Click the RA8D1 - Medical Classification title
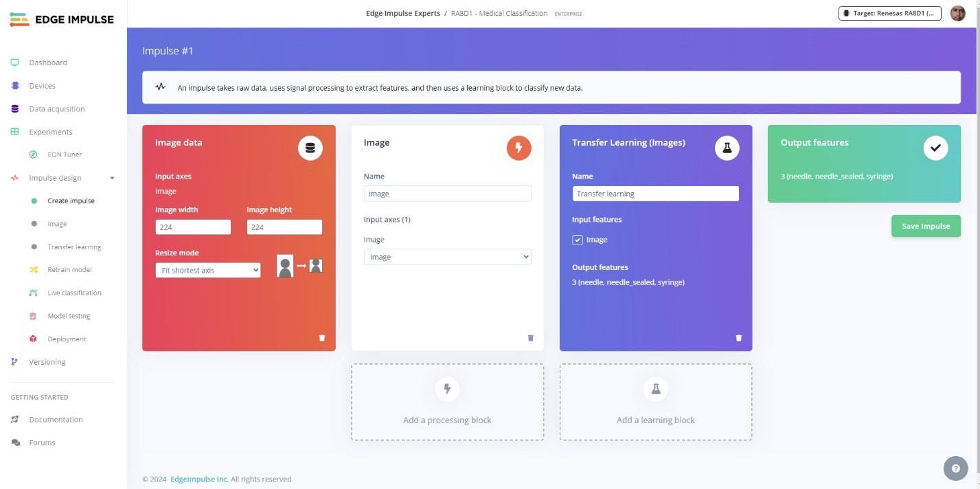 coord(499,14)
